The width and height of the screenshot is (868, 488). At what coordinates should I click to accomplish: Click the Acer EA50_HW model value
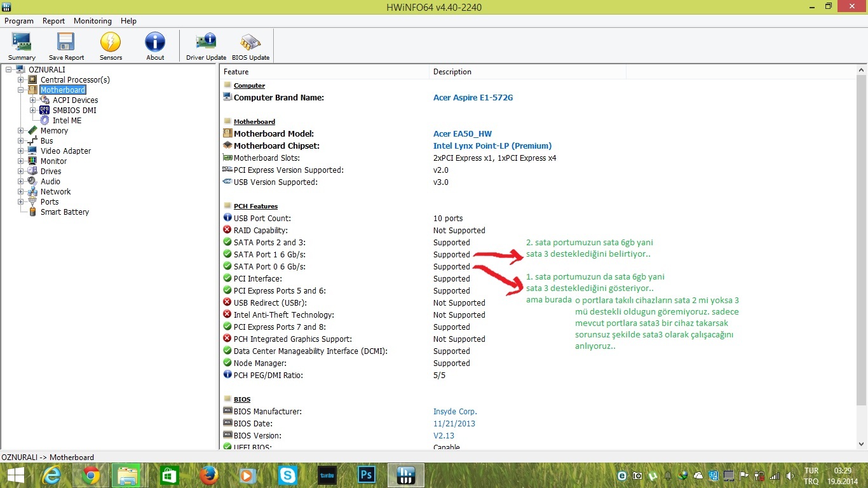coord(463,133)
